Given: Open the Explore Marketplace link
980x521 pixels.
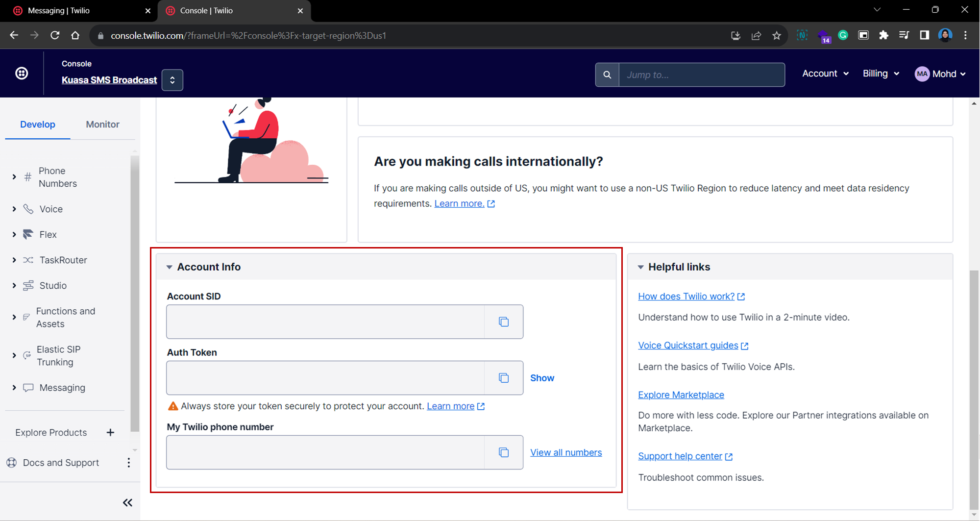Looking at the screenshot, I should 681,395.
